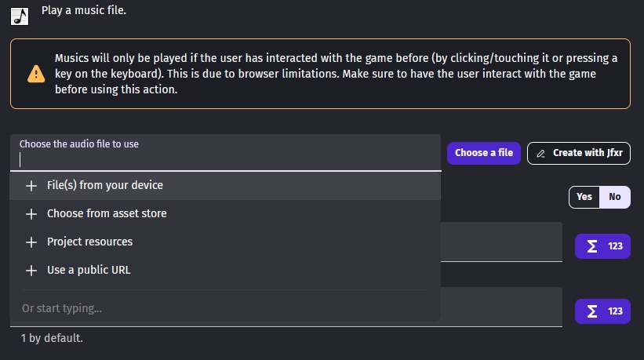Click the plus icon beside Choose from asset store
This screenshot has width=644, height=360.
[31, 214]
